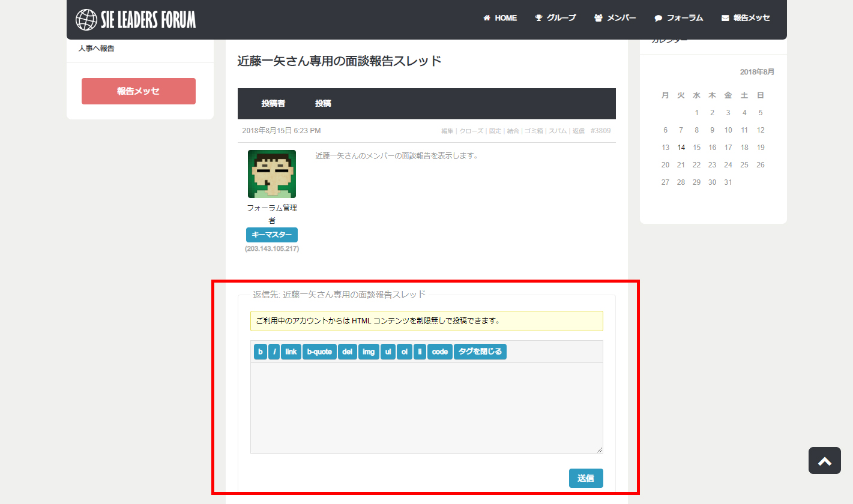Open the フォーラム navigation item

[678, 18]
